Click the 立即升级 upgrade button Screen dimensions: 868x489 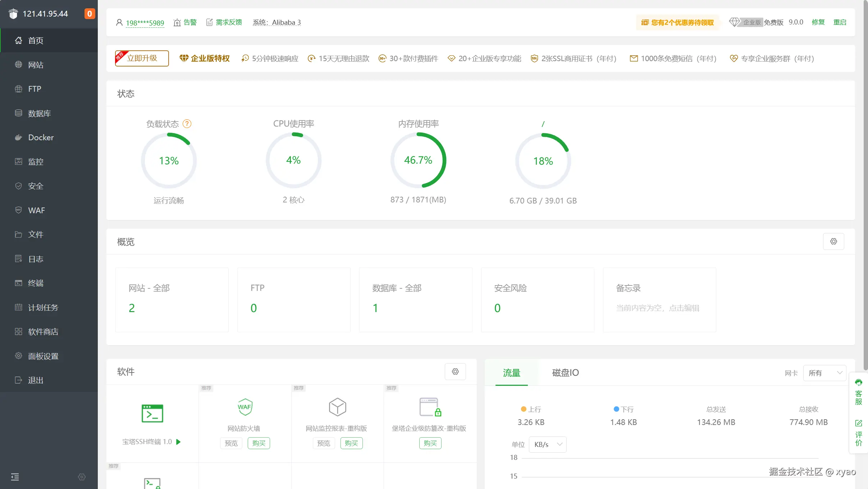[x=142, y=58]
